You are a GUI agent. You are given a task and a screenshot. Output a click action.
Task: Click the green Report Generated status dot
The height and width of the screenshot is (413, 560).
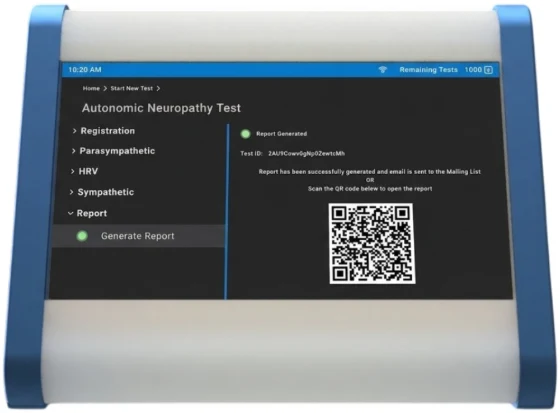click(x=245, y=134)
